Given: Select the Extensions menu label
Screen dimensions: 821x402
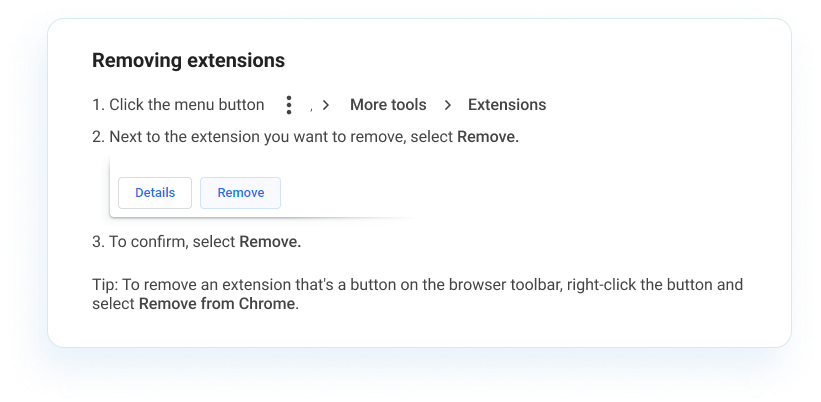Looking at the screenshot, I should click(x=507, y=105).
